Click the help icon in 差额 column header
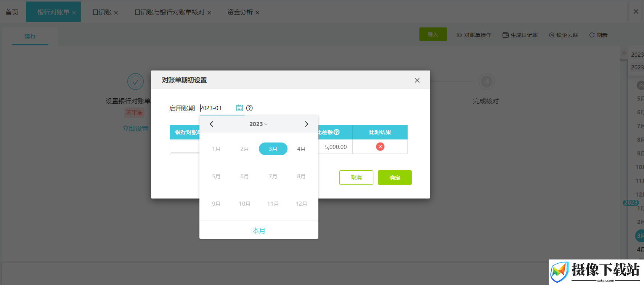 coord(337,132)
